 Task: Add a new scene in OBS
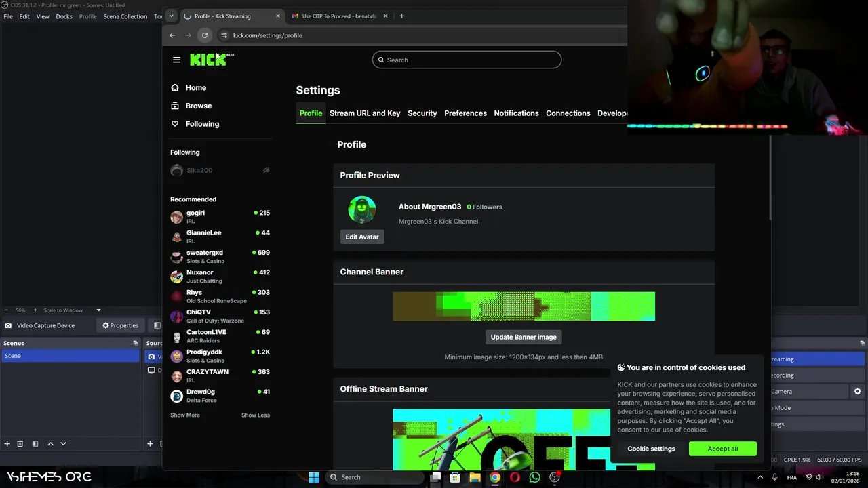click(x=7, y=444)
